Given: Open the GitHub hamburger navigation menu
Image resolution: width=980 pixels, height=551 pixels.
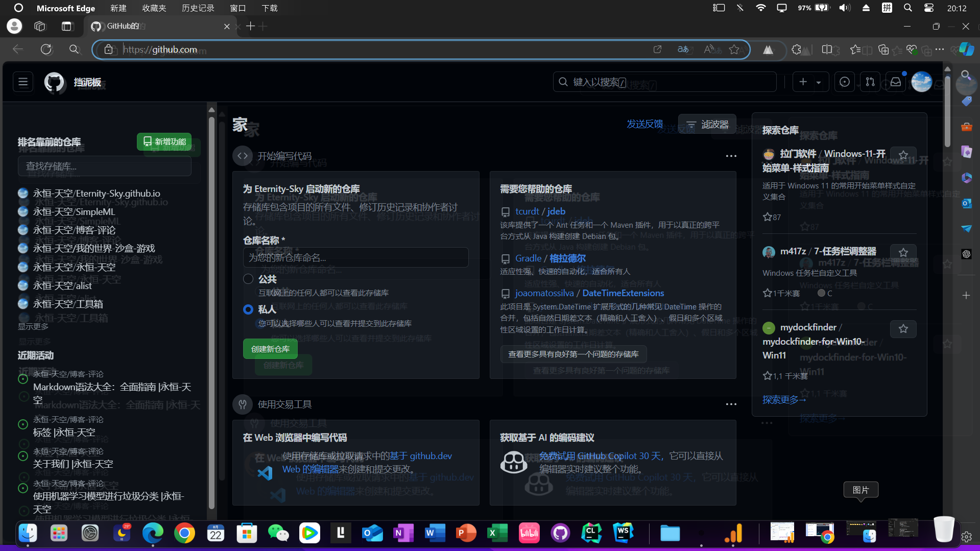Looking at the screenshot, I should tap(23, 82).
